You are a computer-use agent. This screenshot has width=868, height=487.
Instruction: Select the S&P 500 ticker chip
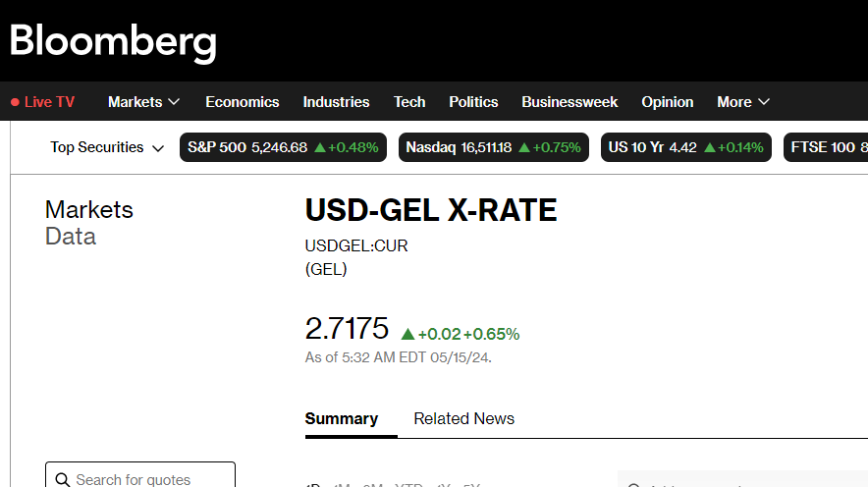[x=283, y=147]
